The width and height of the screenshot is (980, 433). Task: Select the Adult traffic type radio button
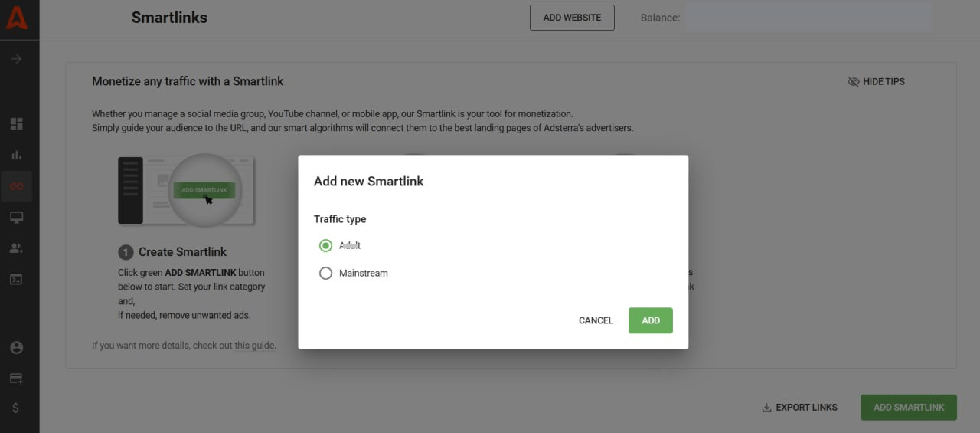(326, 246)
